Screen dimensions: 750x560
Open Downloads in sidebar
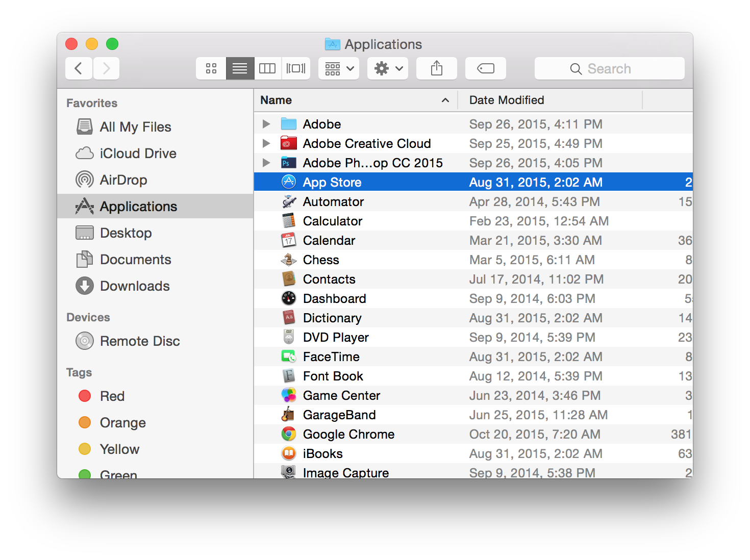(x=155, y=286)
